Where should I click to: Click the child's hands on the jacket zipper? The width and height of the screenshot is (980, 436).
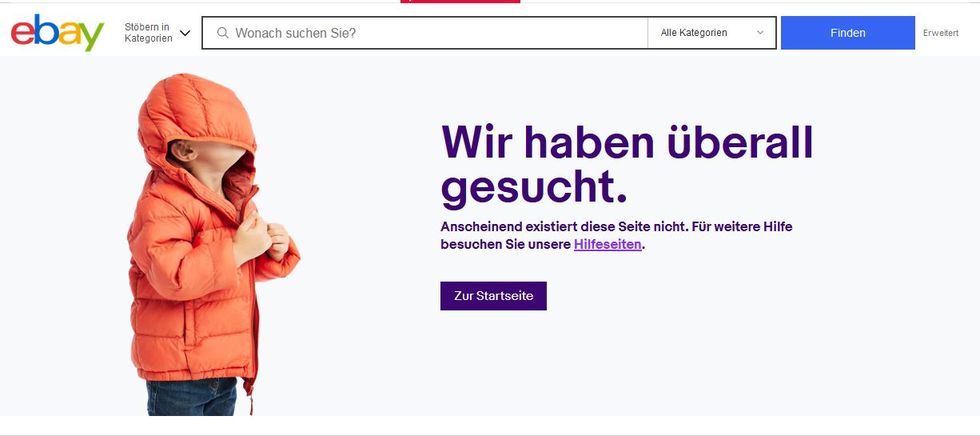260,236
